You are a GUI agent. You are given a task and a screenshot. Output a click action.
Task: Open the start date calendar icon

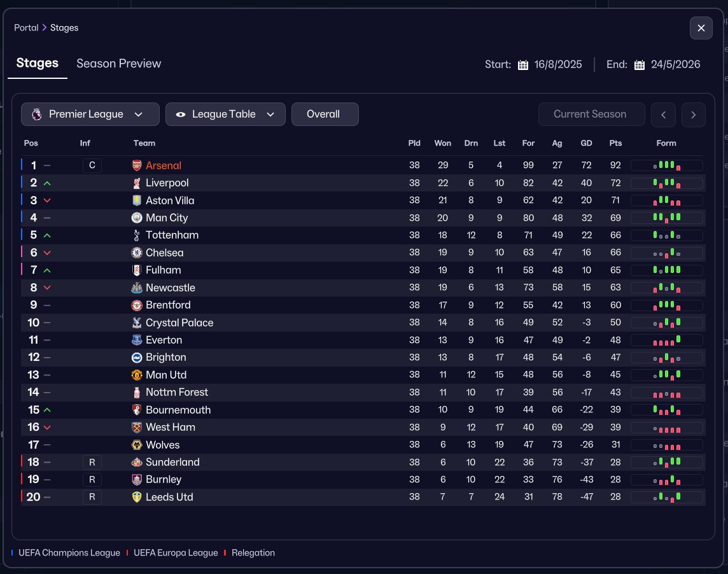click(x=523, y=64)
